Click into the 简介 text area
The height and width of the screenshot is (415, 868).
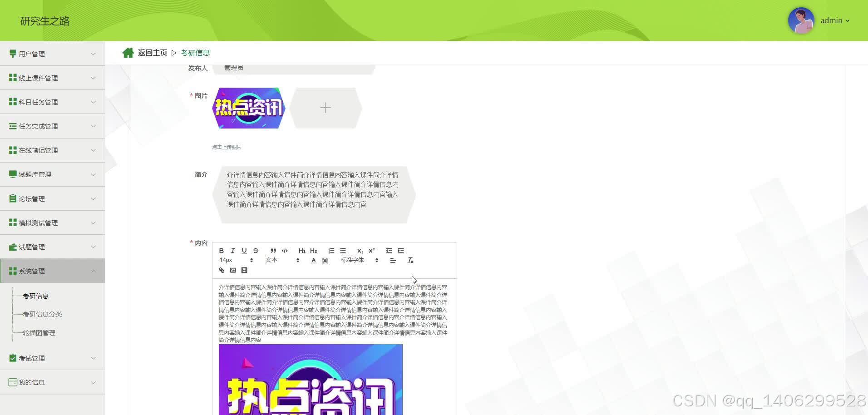314,194
